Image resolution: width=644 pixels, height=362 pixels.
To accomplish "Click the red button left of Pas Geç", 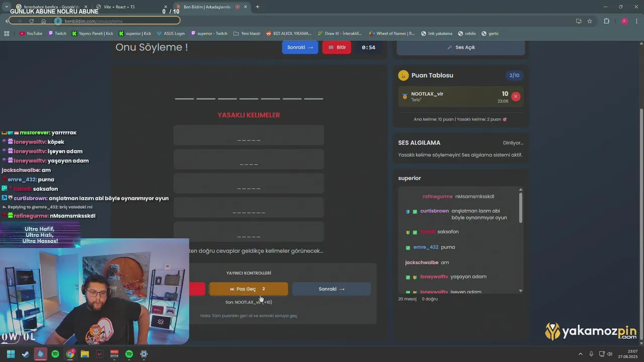I will 197,289.
